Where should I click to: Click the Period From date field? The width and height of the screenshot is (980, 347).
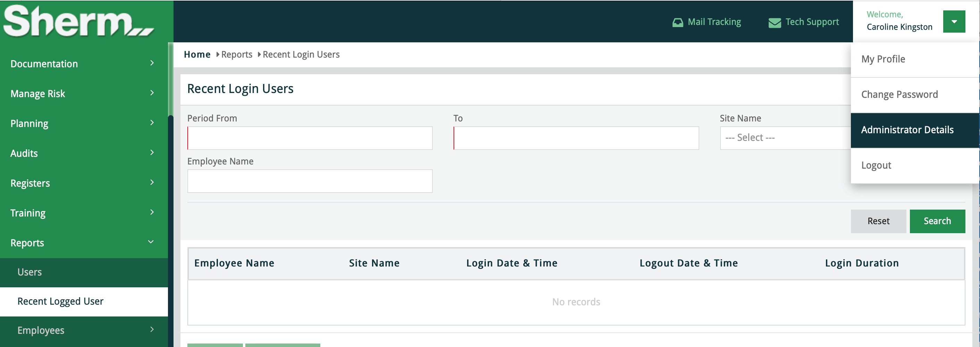click(x=310, y=138)
